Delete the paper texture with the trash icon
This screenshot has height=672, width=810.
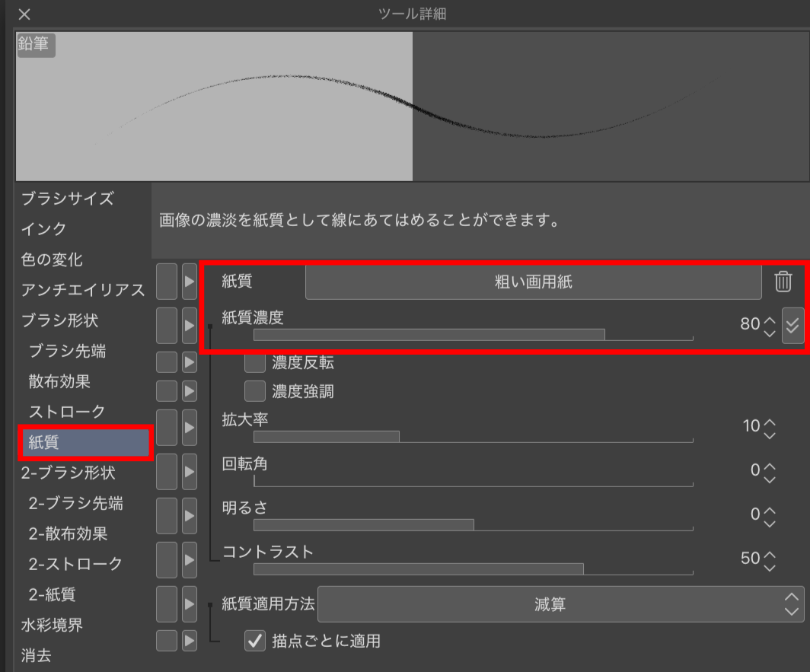pos(783,282)
